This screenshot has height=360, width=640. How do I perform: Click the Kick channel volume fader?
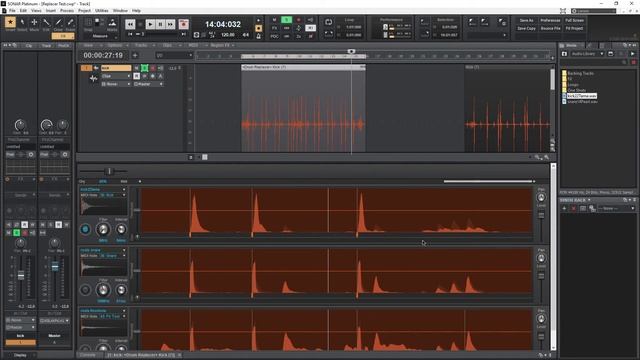pyautogui.click(x=21, y=276)
